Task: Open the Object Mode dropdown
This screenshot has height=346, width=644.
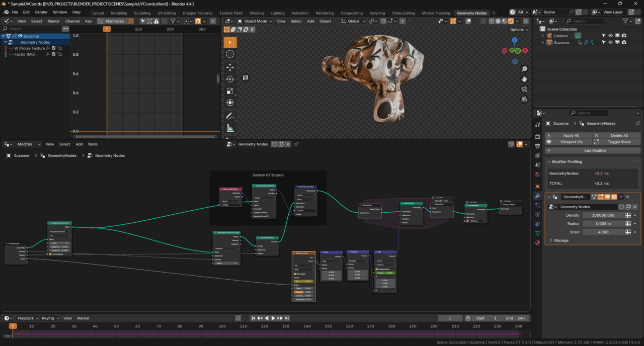Action: point(255,21)
